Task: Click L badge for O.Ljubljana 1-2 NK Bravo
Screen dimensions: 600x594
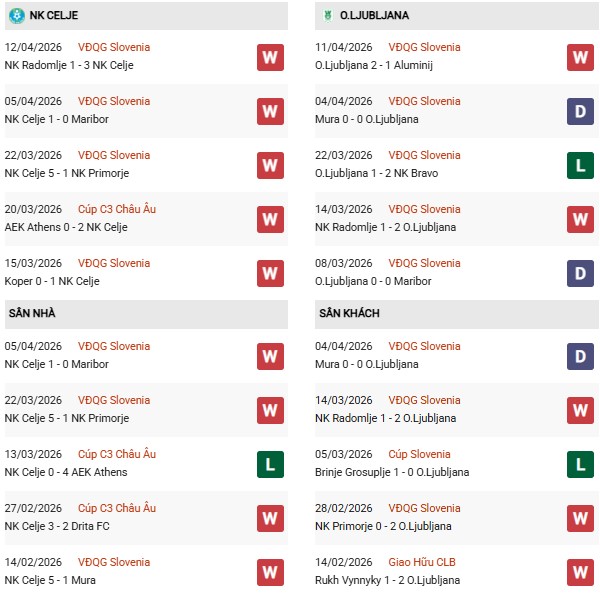Action: point(580,165)
